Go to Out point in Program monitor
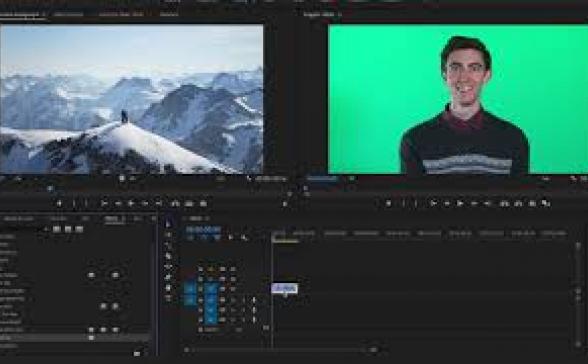 [x=487, y=204]
